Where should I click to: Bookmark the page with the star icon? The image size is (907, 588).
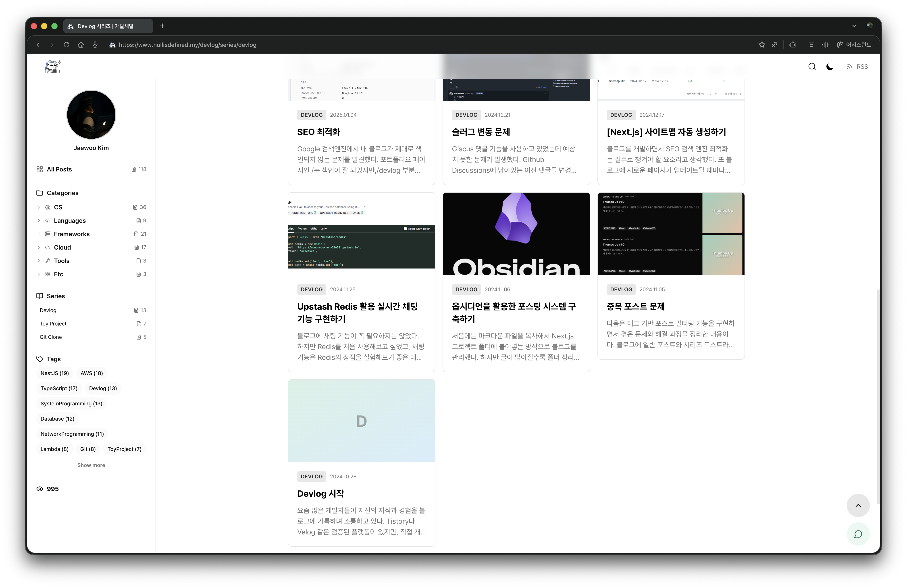coord(761,45)
